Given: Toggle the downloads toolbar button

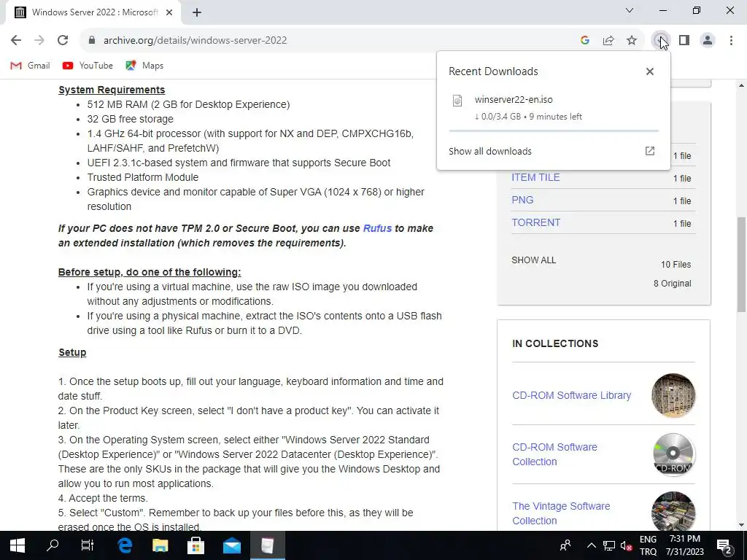Looking at the screenshot, I should 660,41.
